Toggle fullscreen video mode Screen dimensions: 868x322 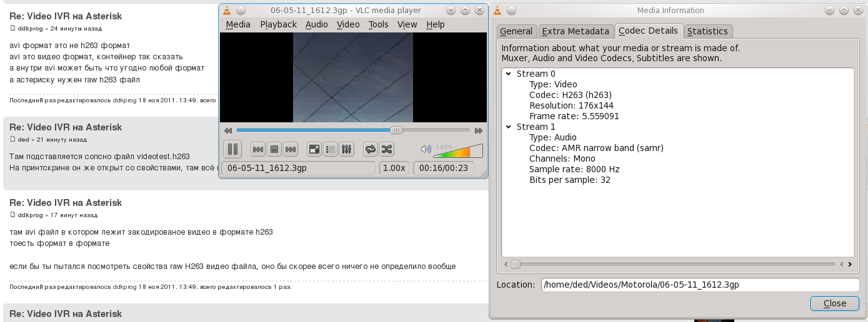coord(314,149)
